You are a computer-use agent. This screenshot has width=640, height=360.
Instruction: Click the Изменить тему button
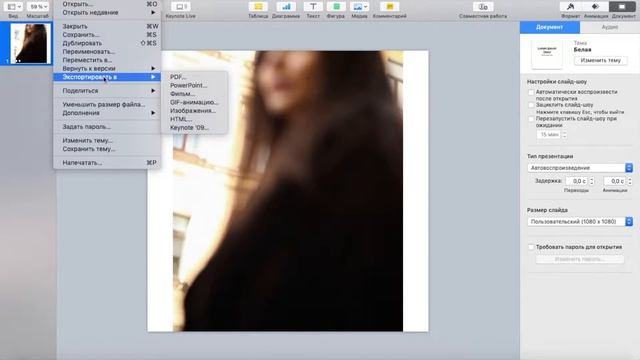[x=600, y=60]
